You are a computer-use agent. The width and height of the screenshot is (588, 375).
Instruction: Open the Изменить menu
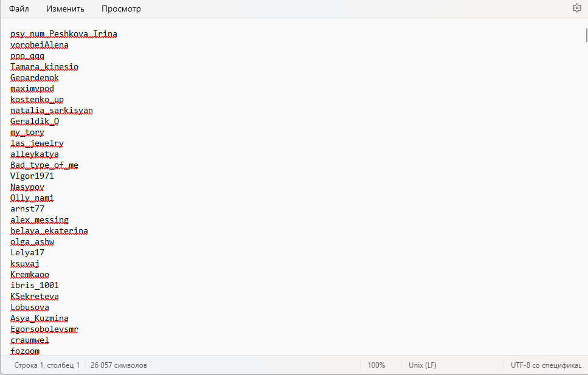65,9
